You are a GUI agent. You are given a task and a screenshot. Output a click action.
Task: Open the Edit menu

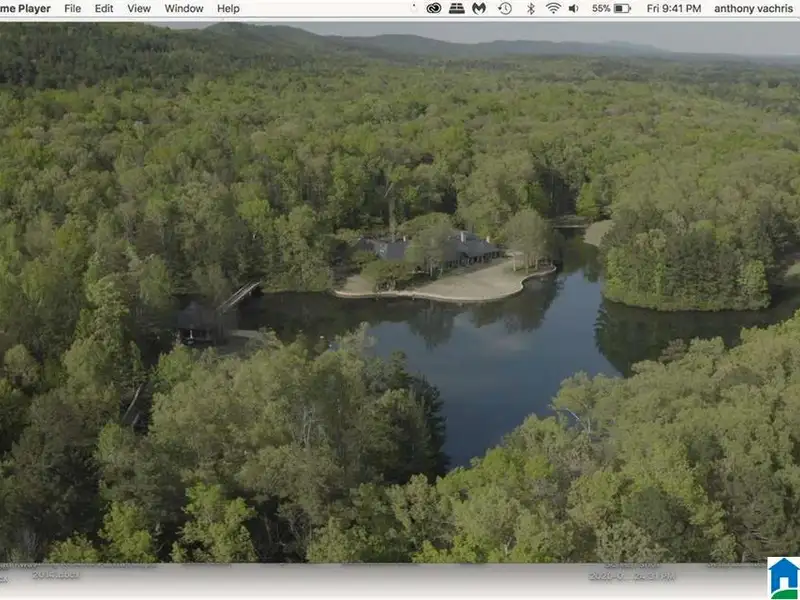click(104, 8)
